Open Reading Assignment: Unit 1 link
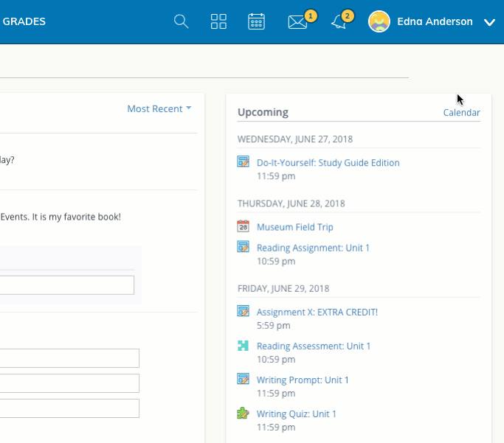This screenshot has width=504, height=443. tap(313, 248)
